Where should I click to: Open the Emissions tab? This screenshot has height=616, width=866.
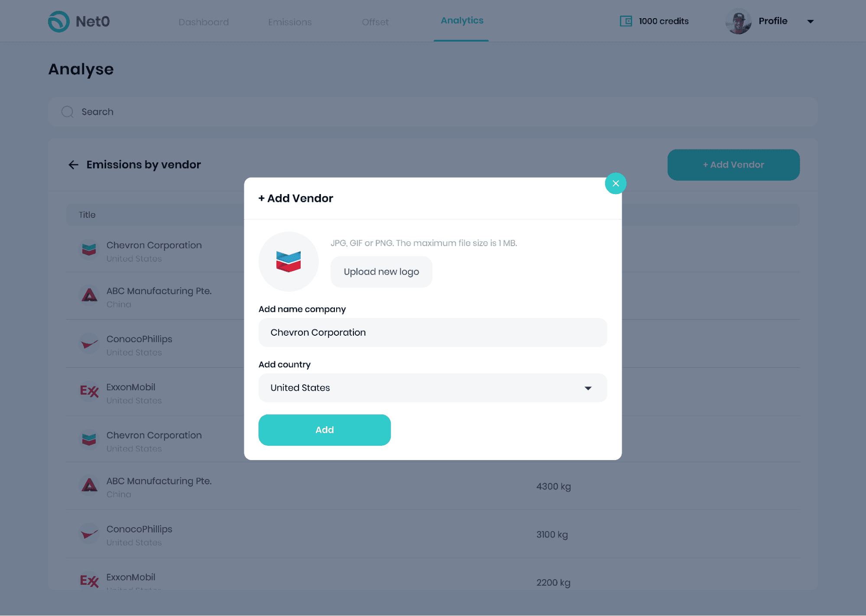click(x=290, y=22)
